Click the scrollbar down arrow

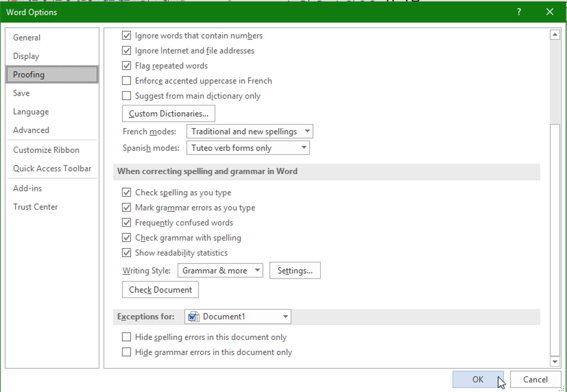[x=555, y=361]
